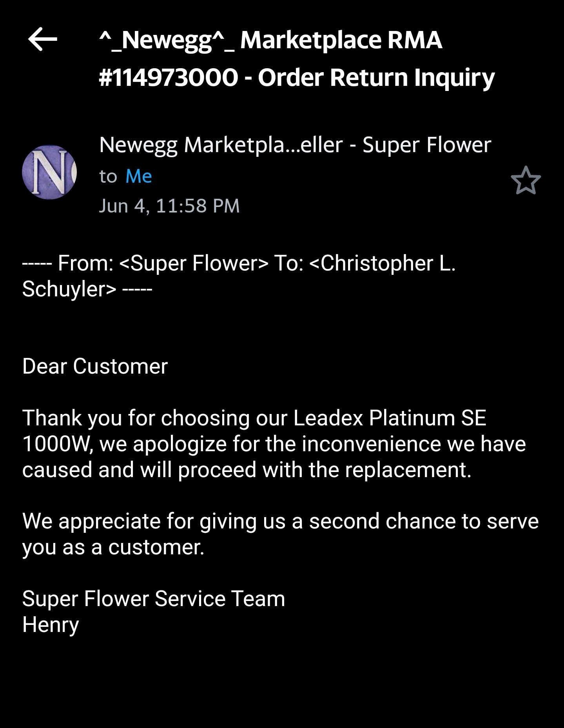Star this Newegg RMA email

coord(526,180)
